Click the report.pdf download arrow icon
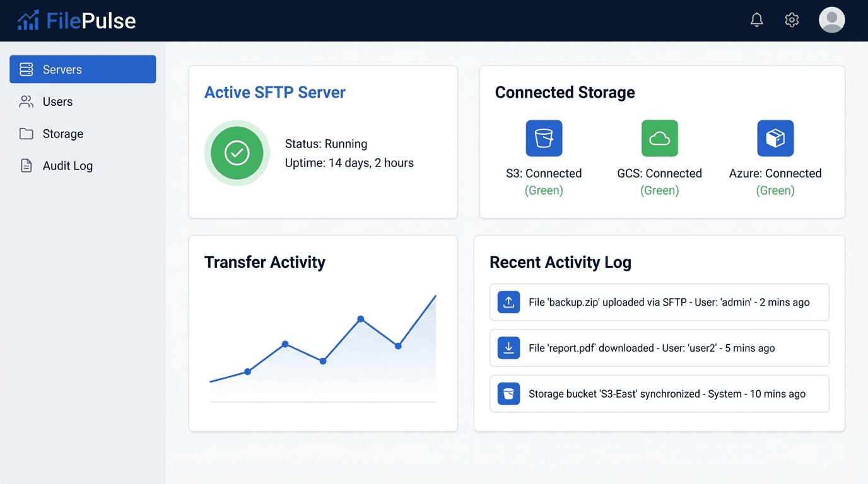 [x=508, y=348]
